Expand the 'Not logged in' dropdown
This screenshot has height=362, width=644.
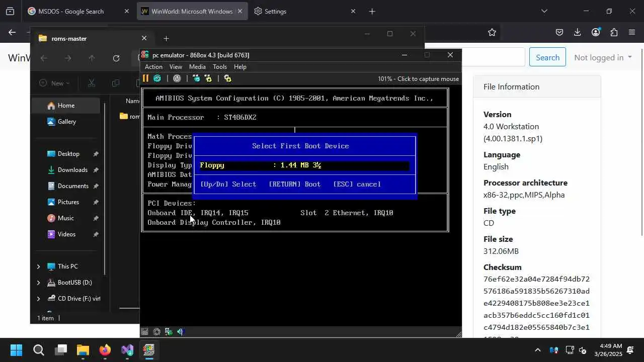(x=603, y=57)
